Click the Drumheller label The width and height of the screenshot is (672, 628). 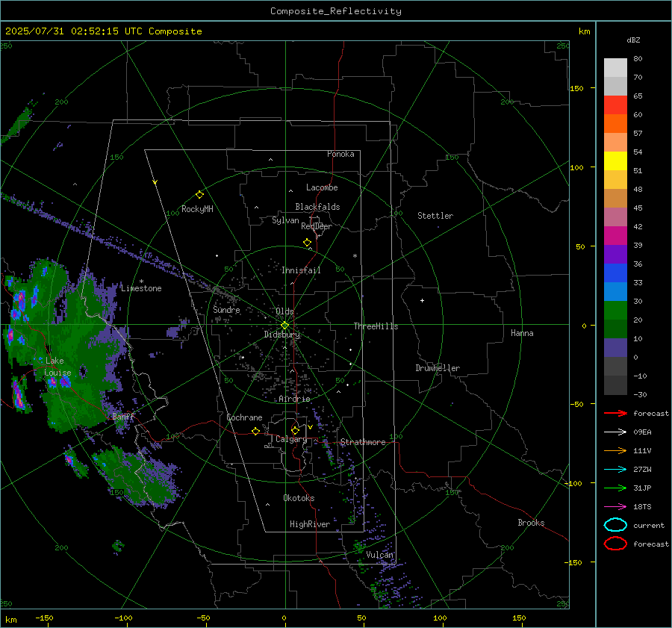(438, 368)
